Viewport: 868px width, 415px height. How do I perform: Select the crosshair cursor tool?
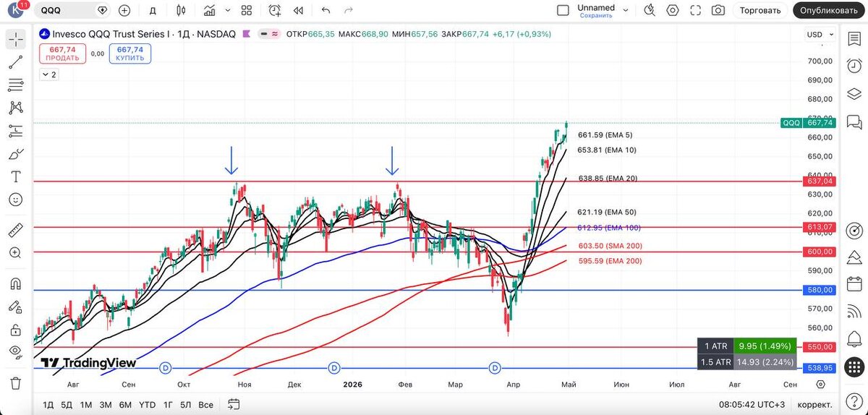(x=15, y=39)
